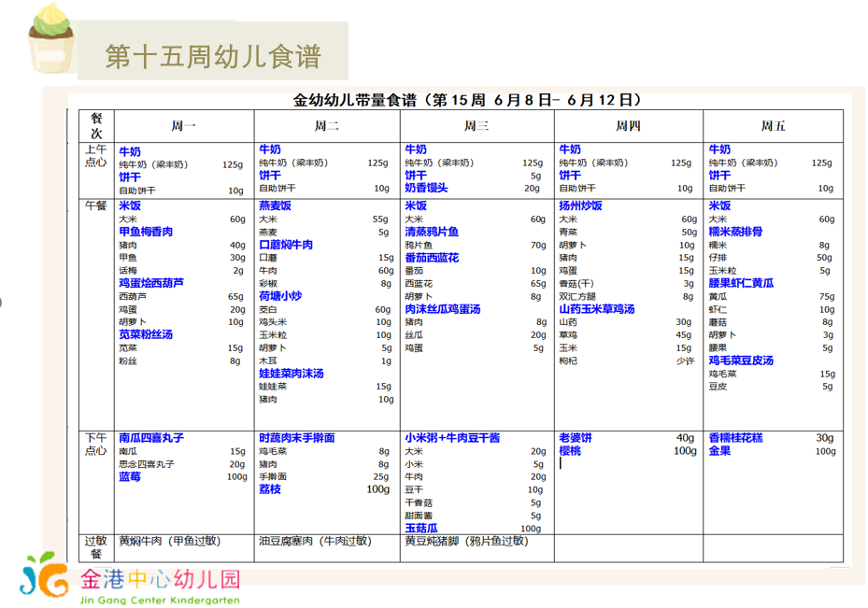Click the fruit 蓝莓
868x608 pixels.
(130, 477)
